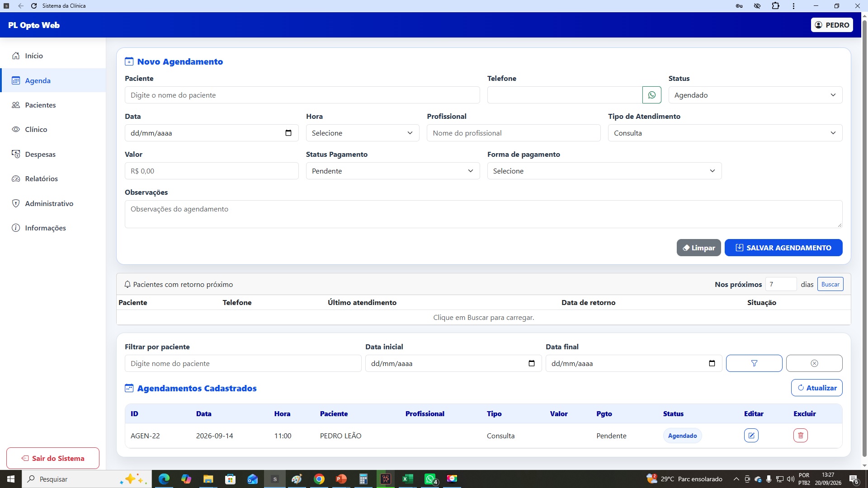The height and width of the screenshot is (488, 868).
Task: Open Google Chrome from the taskbar
Action: pos(319,479)
